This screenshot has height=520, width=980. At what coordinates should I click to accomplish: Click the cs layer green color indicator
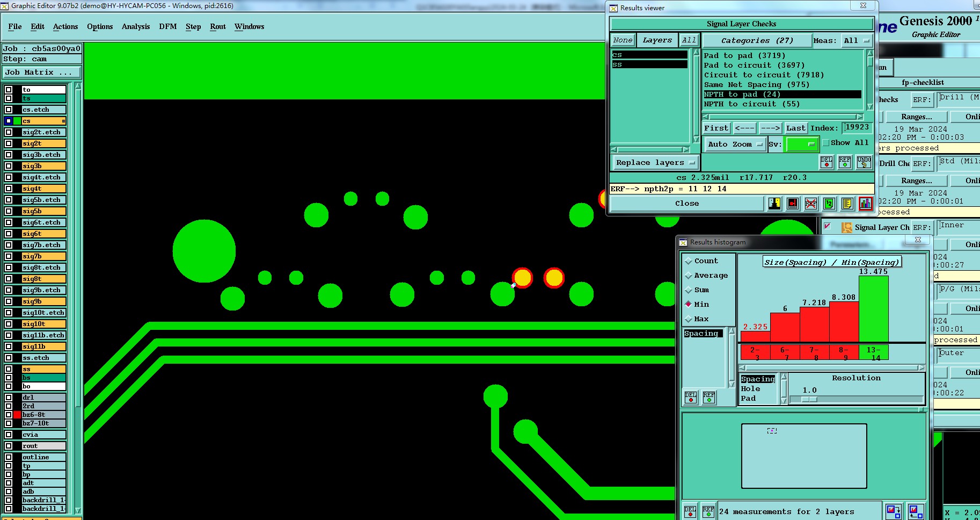pyautogui.click(x=17, y=121)
